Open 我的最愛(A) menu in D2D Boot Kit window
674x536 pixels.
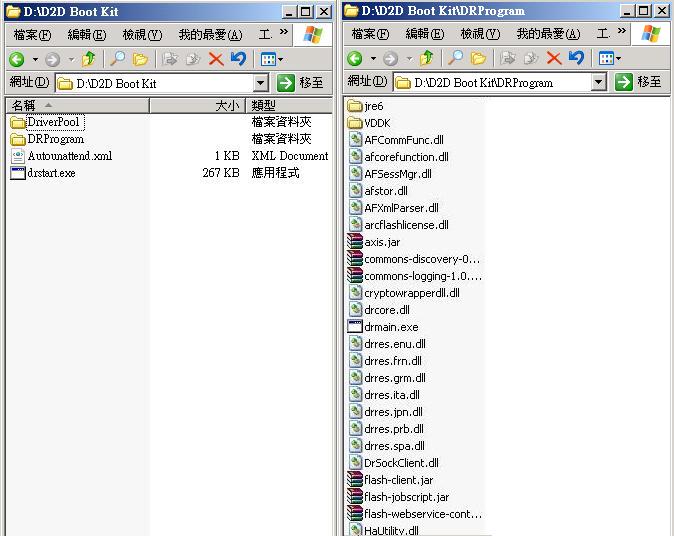coord(211,35)
